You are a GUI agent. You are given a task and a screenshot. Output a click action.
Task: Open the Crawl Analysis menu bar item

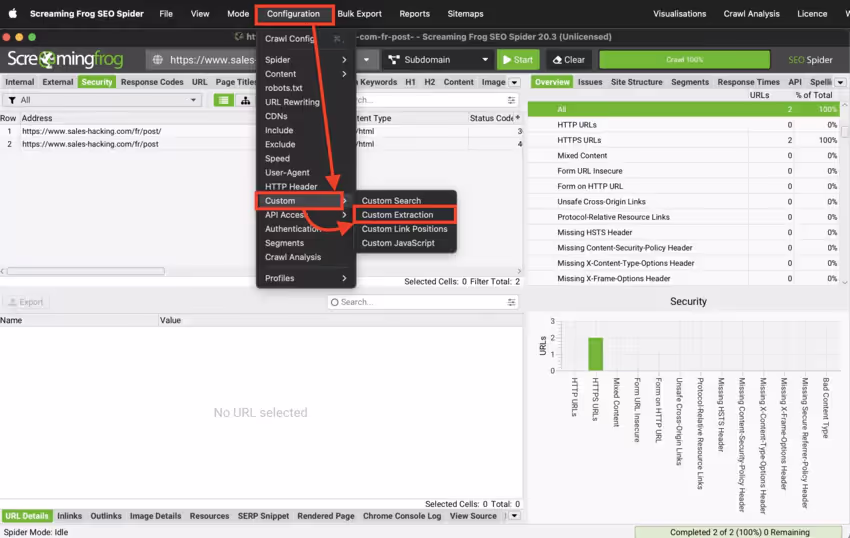click(x=751, y=14)
